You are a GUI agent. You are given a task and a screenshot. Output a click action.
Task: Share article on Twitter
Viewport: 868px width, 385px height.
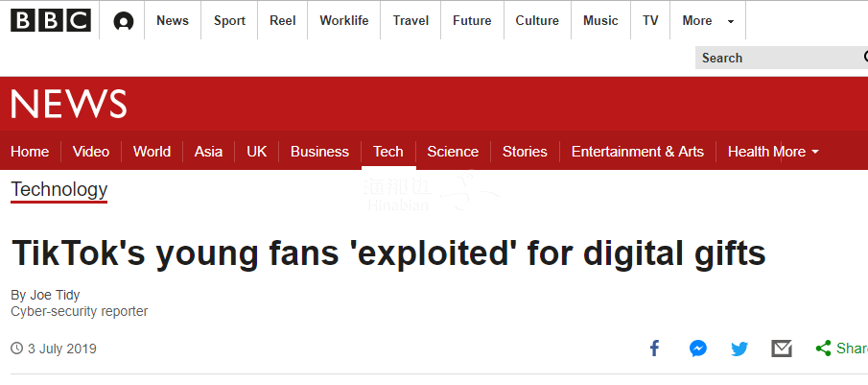739,349
